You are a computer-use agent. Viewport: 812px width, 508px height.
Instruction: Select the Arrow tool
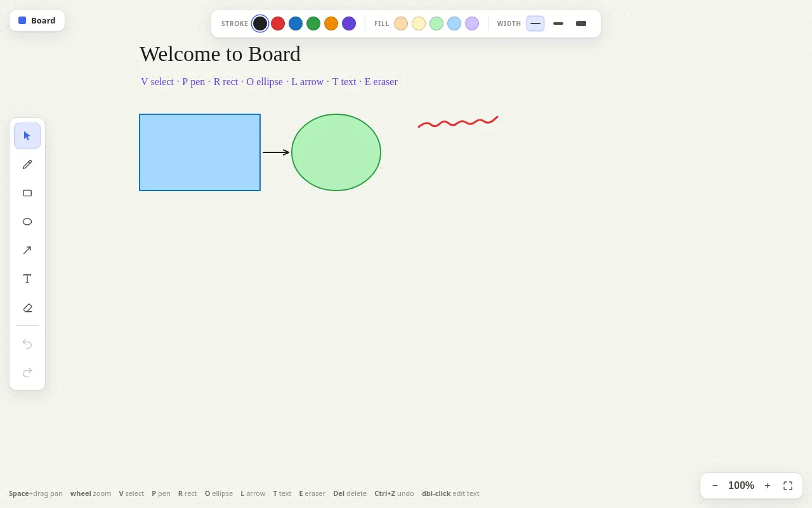point(27,250)
